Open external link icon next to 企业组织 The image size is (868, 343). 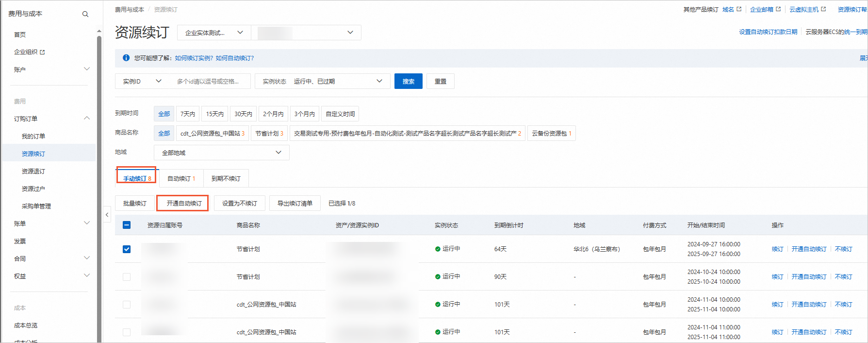pyautogui.click(x=42, y=52)
